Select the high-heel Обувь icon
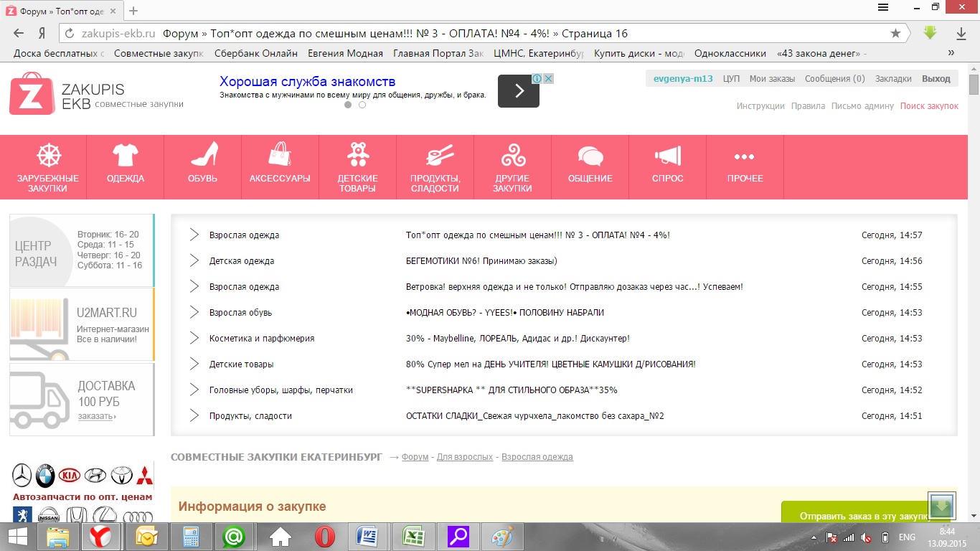Screen dimensions: 980x551 [203, 155]
